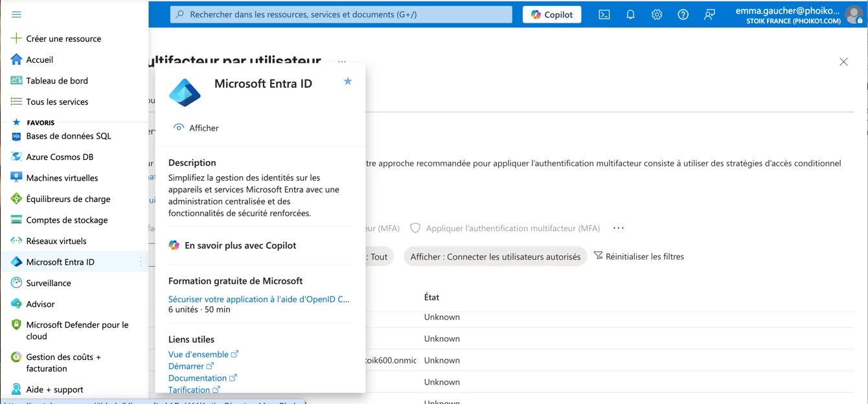
Task: Open the feedback icon in header
Action: click(709, 14)
